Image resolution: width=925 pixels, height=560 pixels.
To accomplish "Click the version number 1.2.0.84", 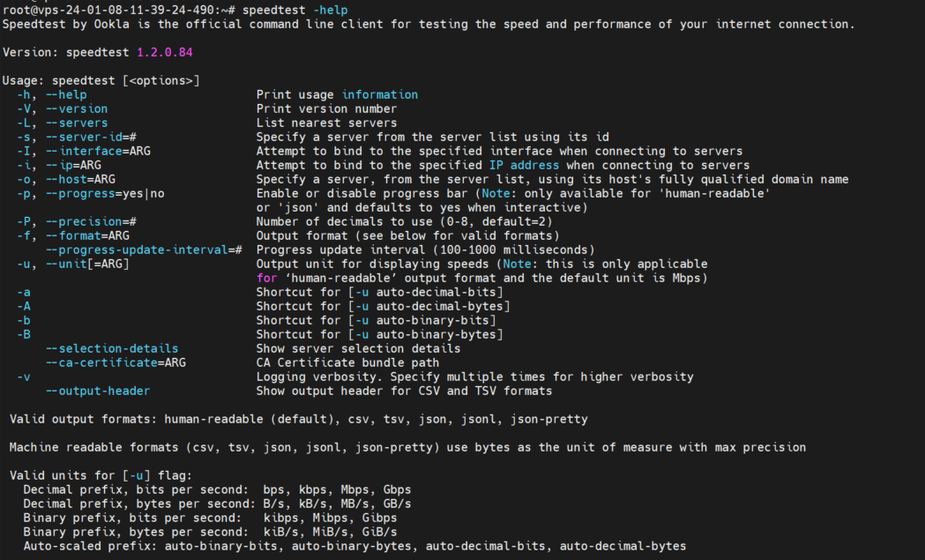I will pyautogui.click(x=164, y=52).
